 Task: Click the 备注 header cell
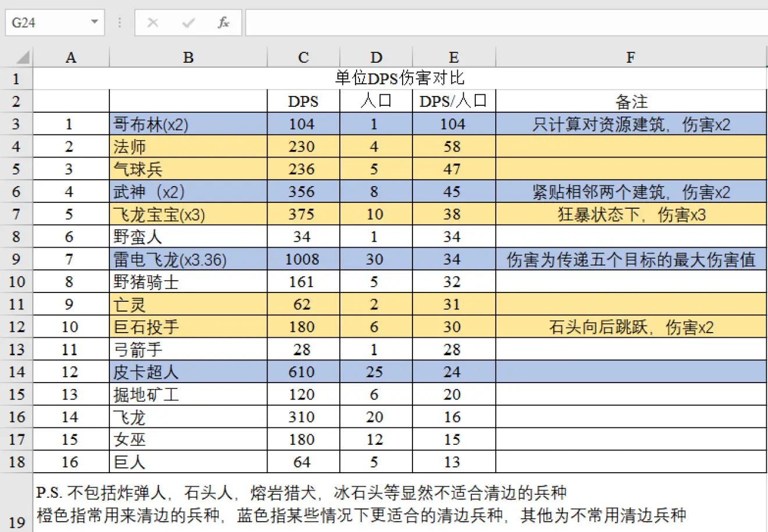[x=631, y=101]
